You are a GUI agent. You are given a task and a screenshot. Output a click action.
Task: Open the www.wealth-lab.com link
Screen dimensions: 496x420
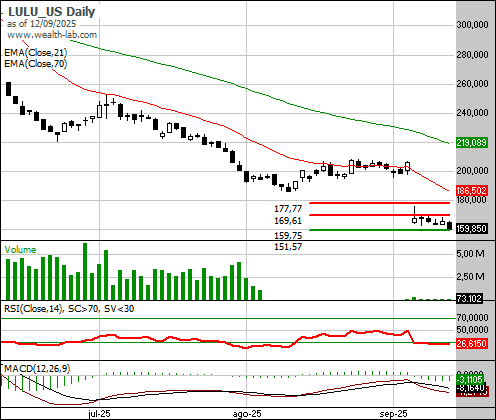[52, 35]
